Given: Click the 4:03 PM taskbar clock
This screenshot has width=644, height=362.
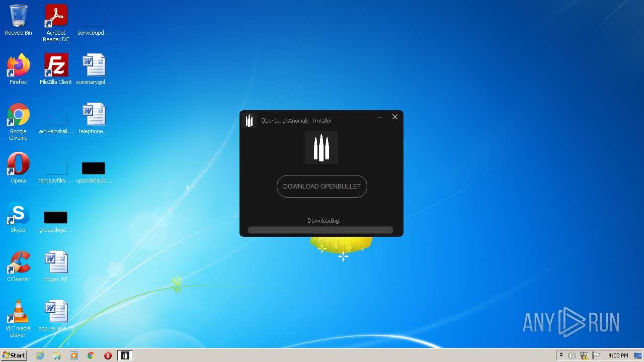Looking at the screenshot, I should (x=618, y=355).
